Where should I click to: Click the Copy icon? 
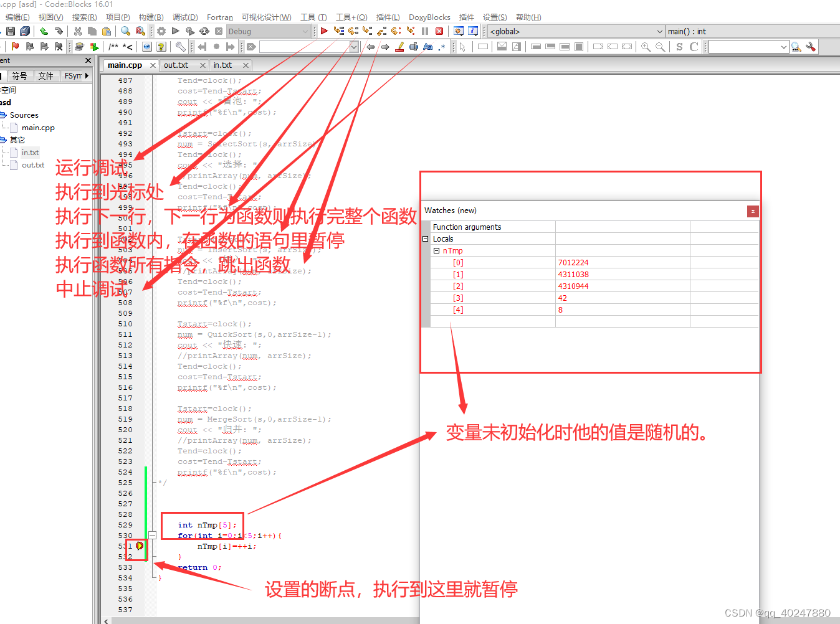tap(92, 31)
